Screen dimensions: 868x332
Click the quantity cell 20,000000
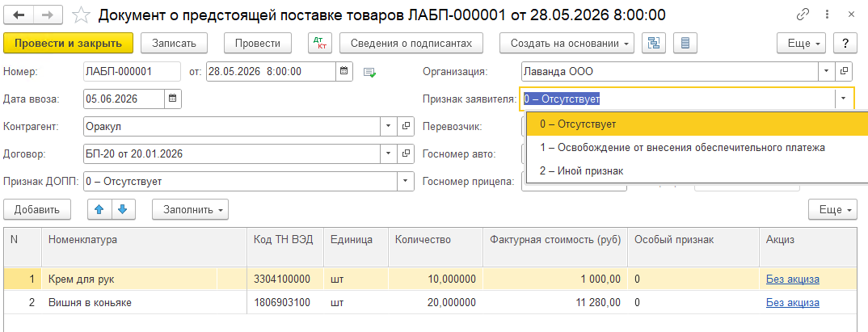click(x=436, y=303)
